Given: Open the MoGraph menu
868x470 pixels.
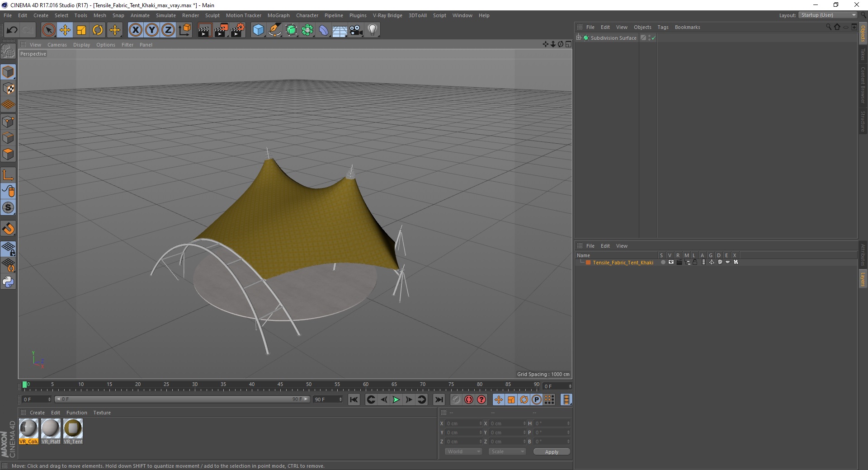Looking at the screenshot, I should 278,15.
